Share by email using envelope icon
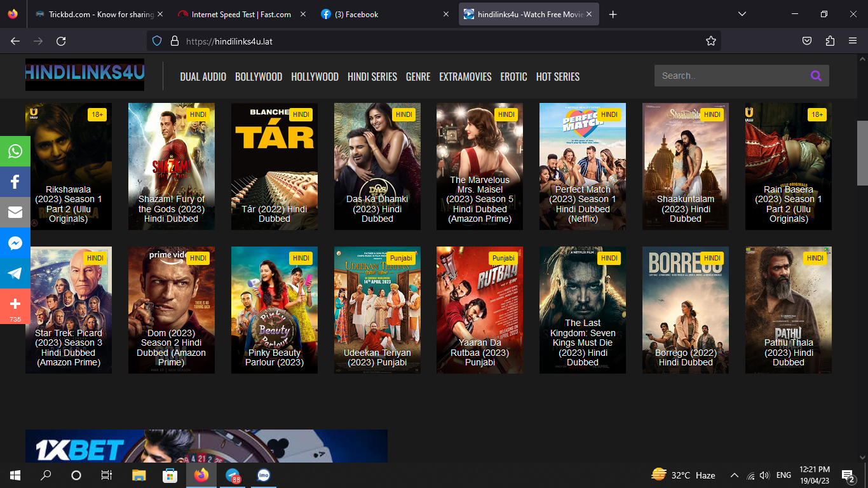The width and height of the screenshot is (868, 488). click(15, 212)
